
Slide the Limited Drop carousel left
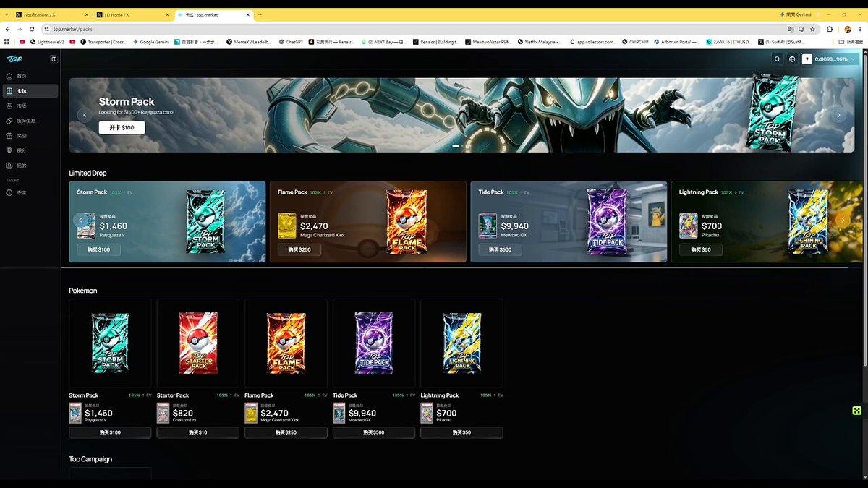coord(80,220)
